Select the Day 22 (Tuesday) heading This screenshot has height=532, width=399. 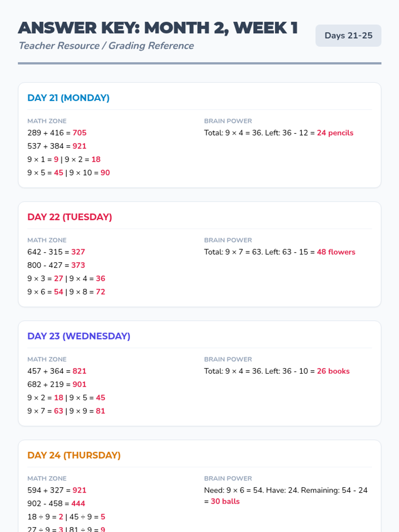[x=70, y=217]
